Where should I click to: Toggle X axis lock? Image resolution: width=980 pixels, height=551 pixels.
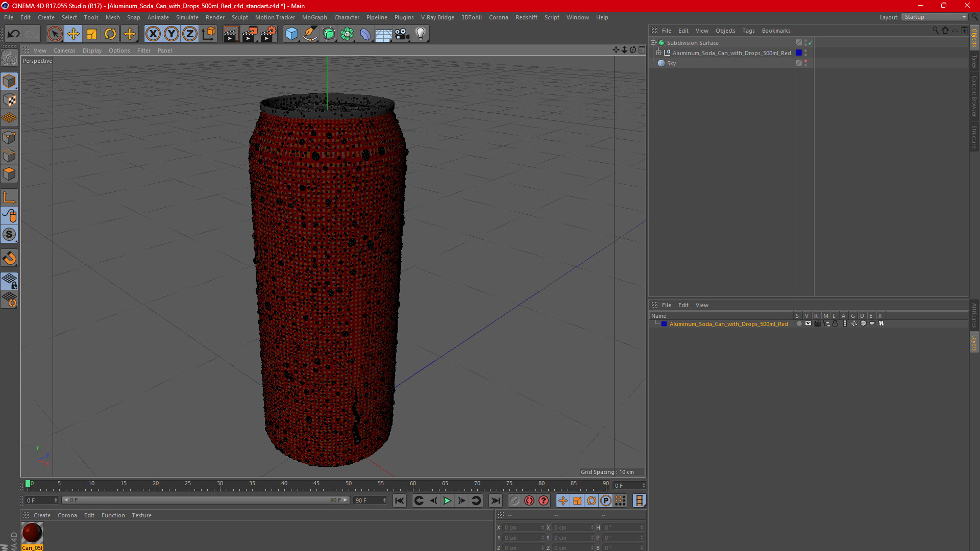153,34
